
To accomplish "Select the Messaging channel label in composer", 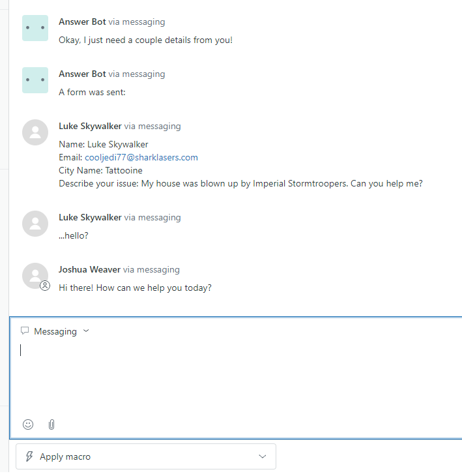I will click(55, 331).
